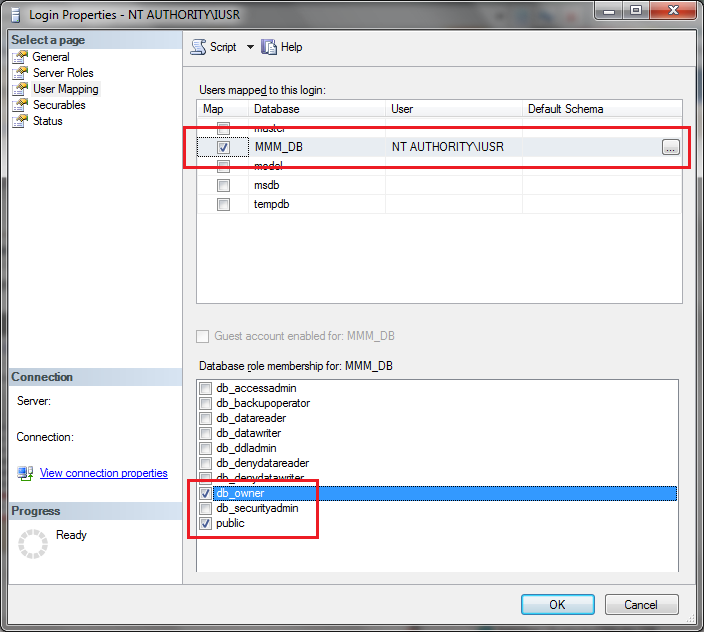704x632 pixels.
Task: Uncheck the db_owner role
Action: (x=205, y=493)
